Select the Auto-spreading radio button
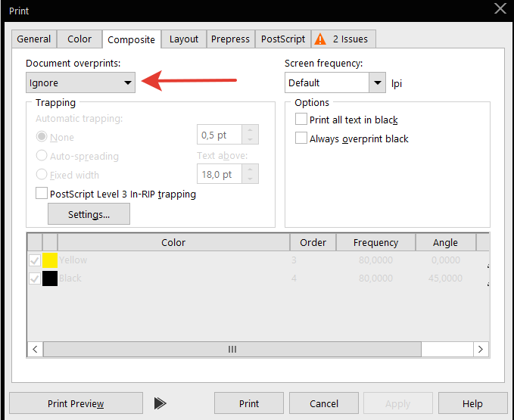Screen dimensions: 514x420 (x=42, y=156)
